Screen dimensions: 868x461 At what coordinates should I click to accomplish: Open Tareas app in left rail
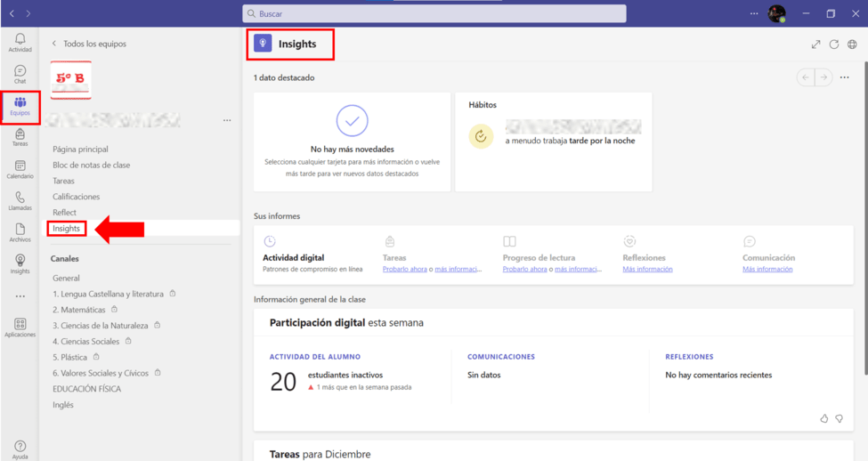(20, 137)
